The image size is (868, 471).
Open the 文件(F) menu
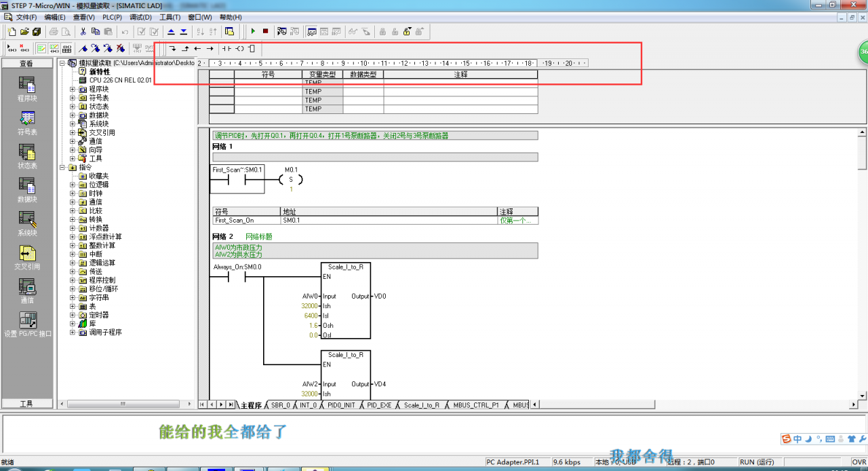pos(26,17)
